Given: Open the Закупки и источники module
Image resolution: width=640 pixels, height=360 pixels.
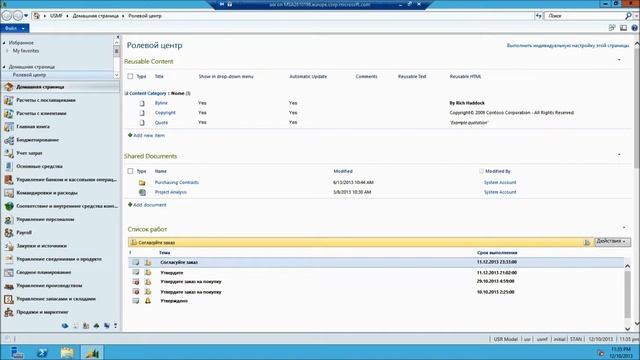Looking at the screenshot, I should coord(41,246).
